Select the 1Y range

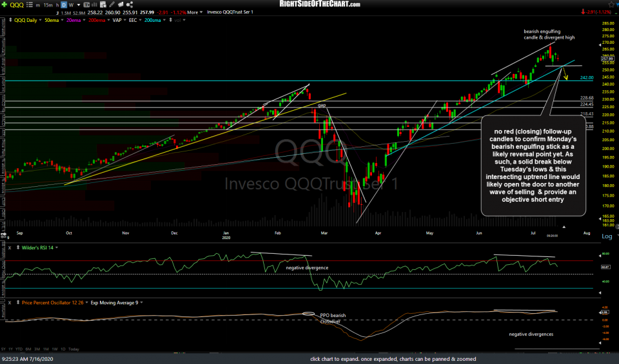tap(11, 349)
